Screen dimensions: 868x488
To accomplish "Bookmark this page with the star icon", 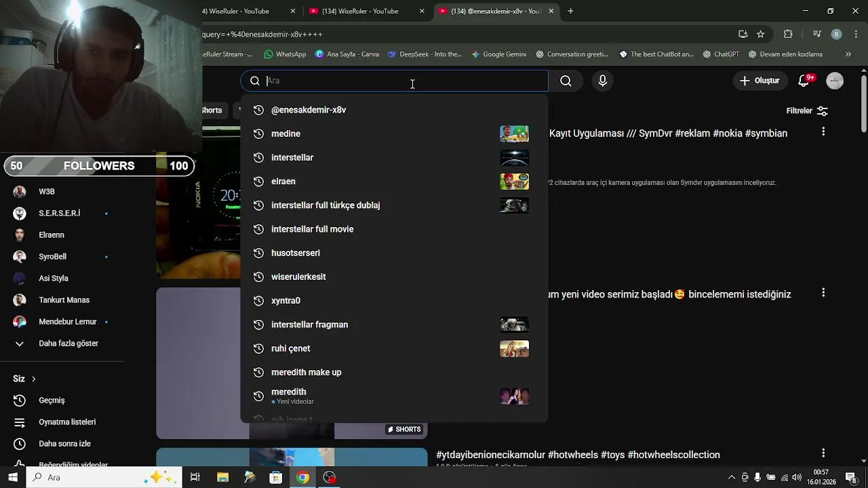I will click(x=761, y=34).
